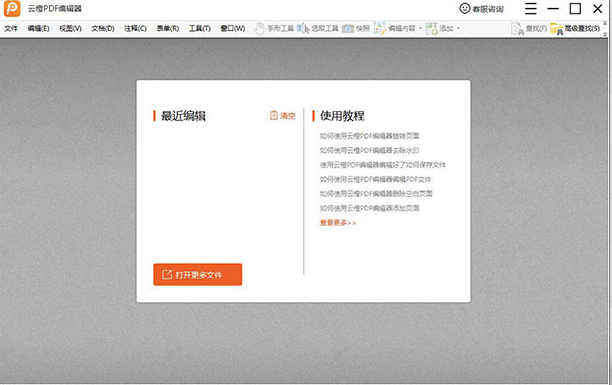Select the Selection tool (选取工具)
The image size is (612, 385).
[x=318, y=29]
